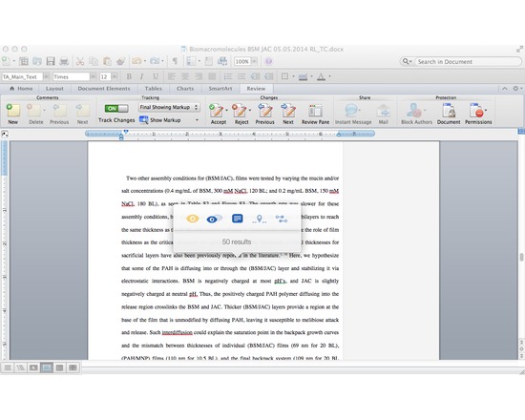Viewport: 525px width, 420px height.
Task: Click in Search in Document field
Action: point(468,62)
